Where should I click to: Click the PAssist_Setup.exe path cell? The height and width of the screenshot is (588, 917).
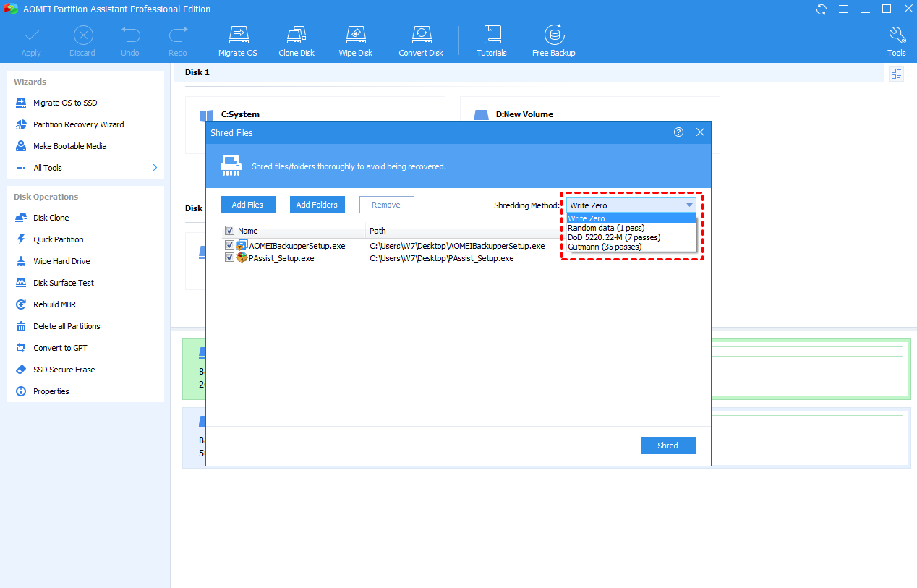coord(442,258)
